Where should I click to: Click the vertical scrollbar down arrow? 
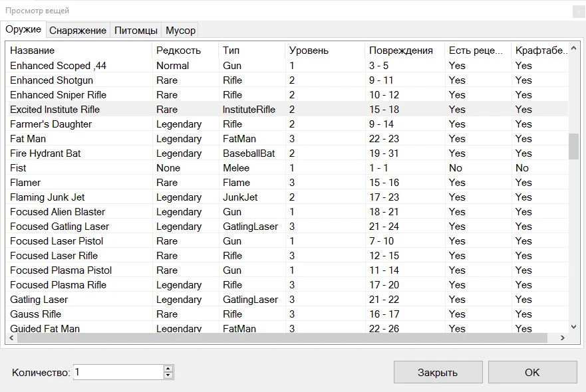pos(573,326)
